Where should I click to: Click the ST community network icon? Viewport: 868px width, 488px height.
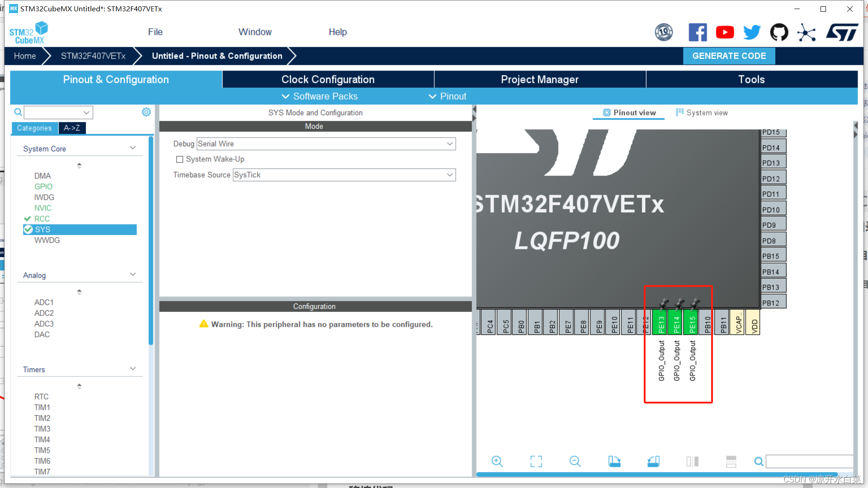pos(806,32)
